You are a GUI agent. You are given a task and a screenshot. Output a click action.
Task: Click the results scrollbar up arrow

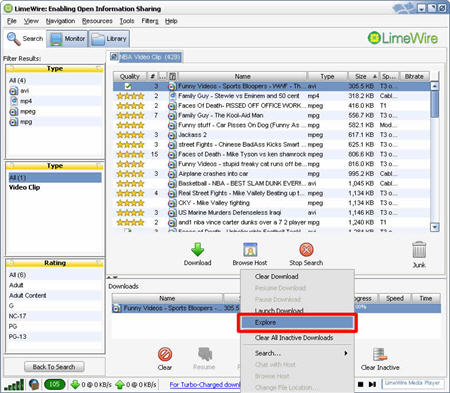pos(434,86)
